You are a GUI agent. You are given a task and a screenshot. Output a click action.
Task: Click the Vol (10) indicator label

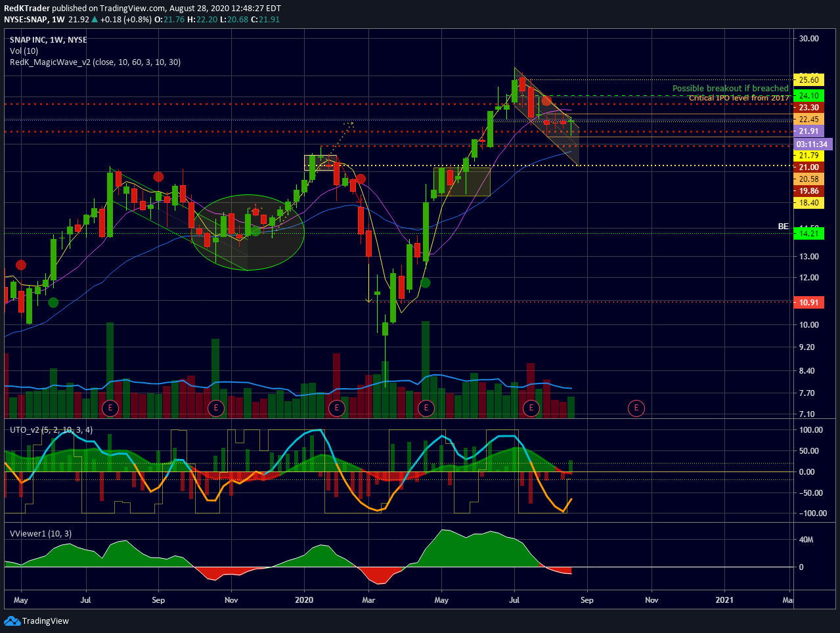(24, 51)
